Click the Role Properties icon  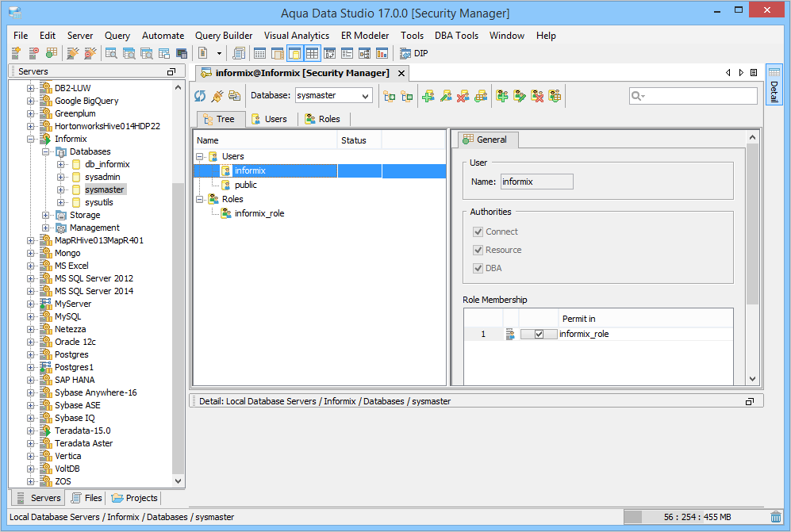(555, 96)
